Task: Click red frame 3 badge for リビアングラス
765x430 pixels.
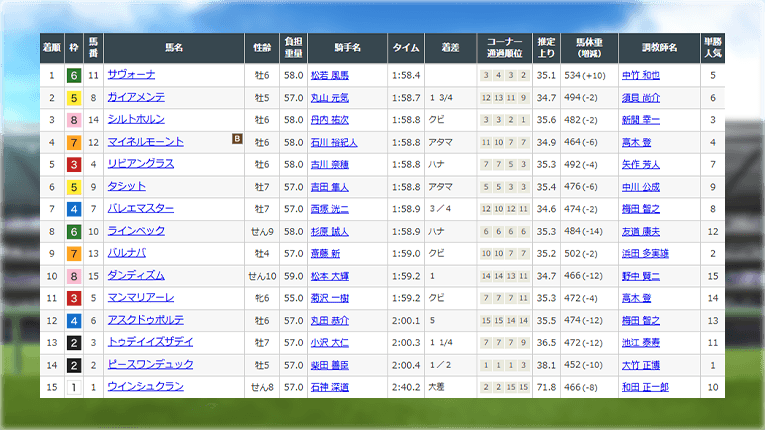Action: click(74, 164)
